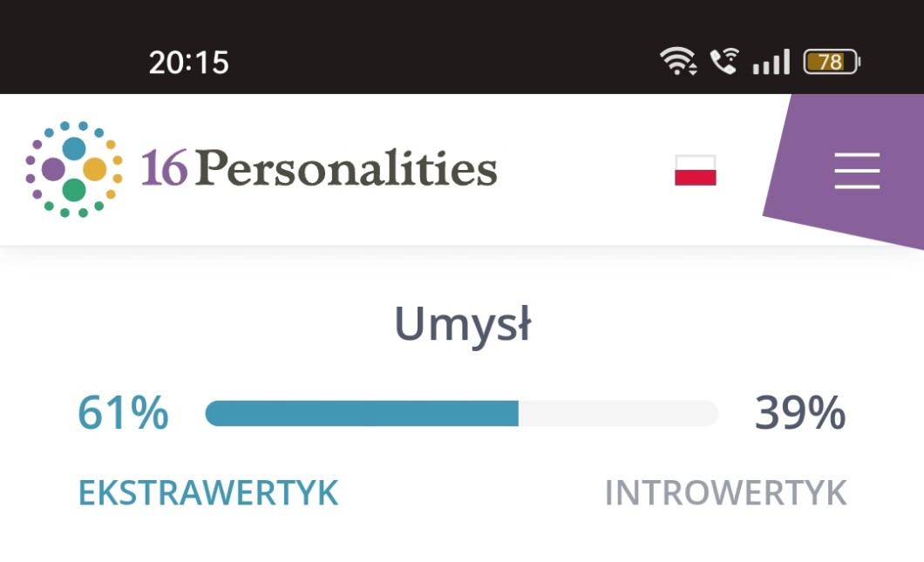The width and height of the screenshot is (924, 562).
Task: Tap the Wi-Fi status icon
Action: click(x=677, y=62)
